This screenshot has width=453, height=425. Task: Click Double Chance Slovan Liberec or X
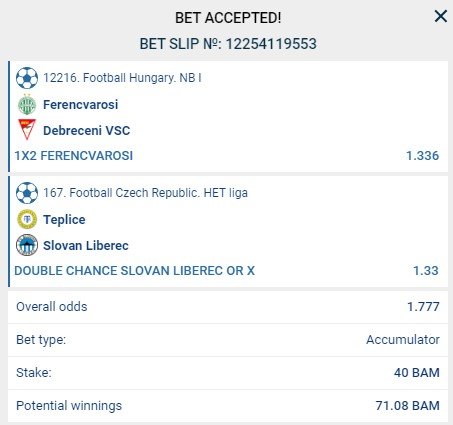point(134,271)
